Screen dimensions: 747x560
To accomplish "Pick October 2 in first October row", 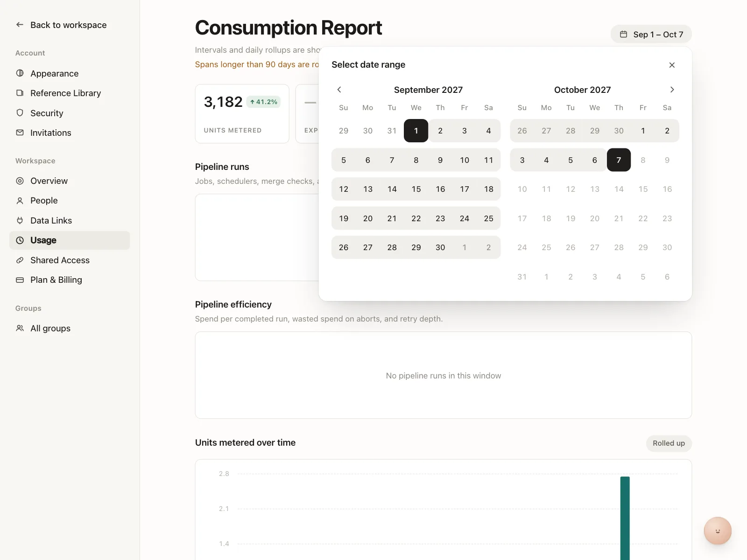I will pos(667,131).
